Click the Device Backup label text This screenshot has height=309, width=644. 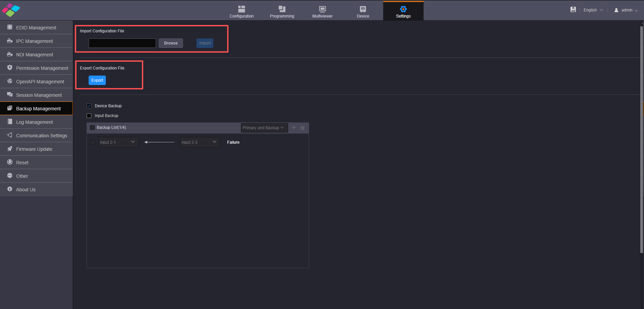tap(108, 106)
